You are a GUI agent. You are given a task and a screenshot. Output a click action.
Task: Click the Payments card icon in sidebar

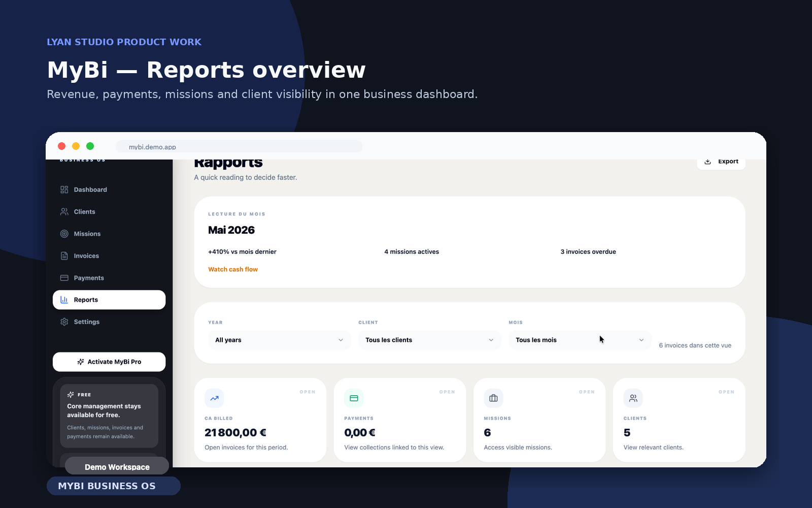(64, 278)
